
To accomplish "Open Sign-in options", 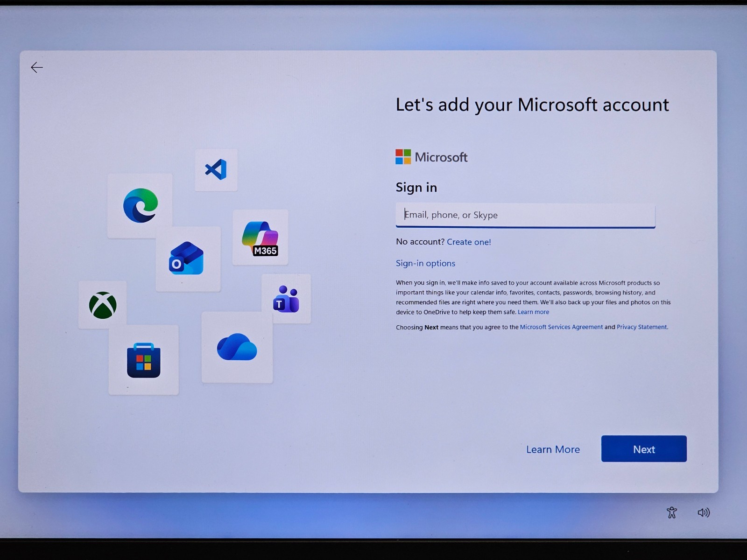I will coord(425,263).
